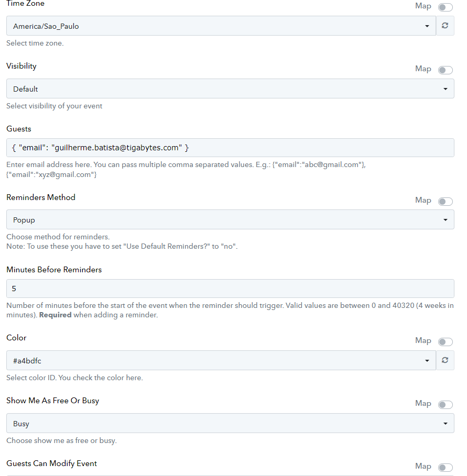Click the Guests email input field
This screenshot has height=476, width=467.
pos(230,148)
